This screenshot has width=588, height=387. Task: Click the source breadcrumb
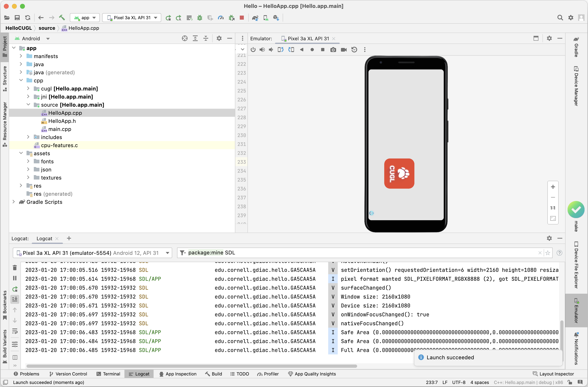pos(47,28)
